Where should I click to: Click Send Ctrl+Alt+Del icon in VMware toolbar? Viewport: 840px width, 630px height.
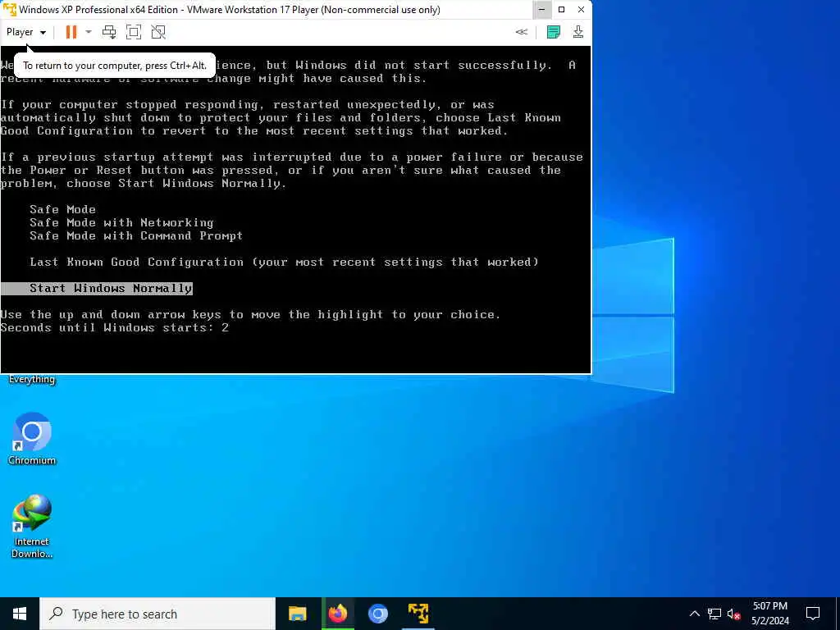pyautogui.click(x=109, y=32)
